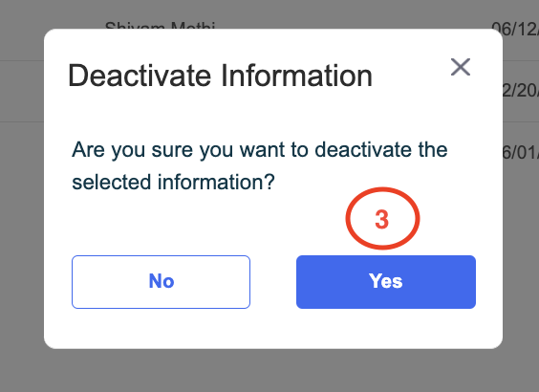
Task: Select the Shivam Methi row behind the dialog
Action: 160,25
